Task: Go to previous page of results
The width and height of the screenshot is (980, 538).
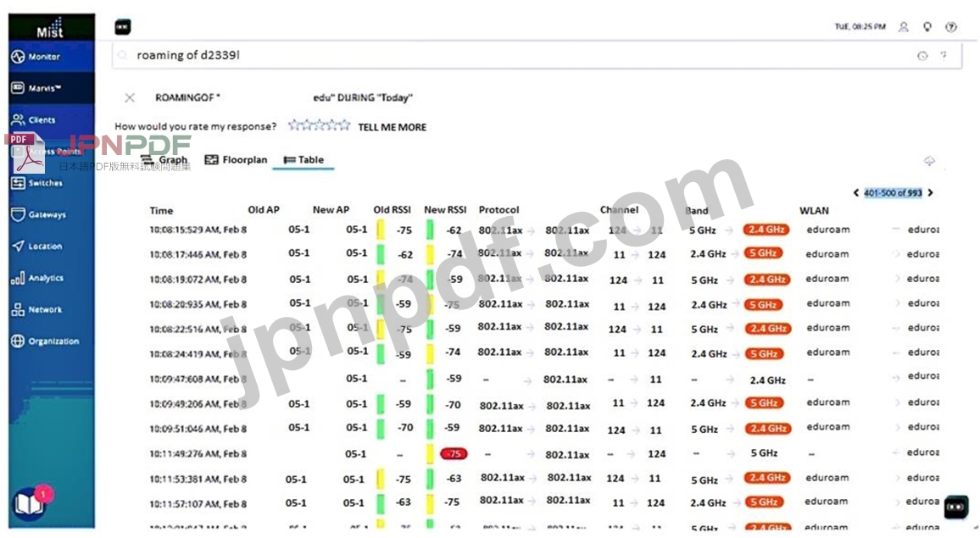Action: (855, 193)
